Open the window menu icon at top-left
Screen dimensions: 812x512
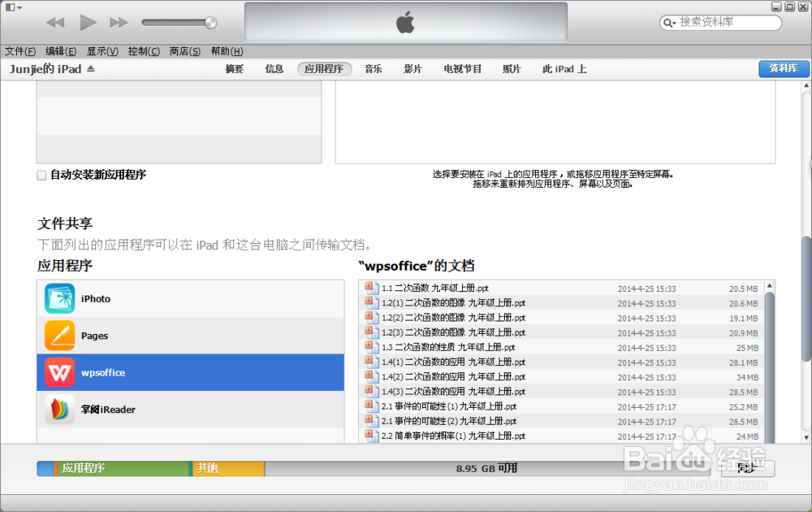(x=14, y=7)
